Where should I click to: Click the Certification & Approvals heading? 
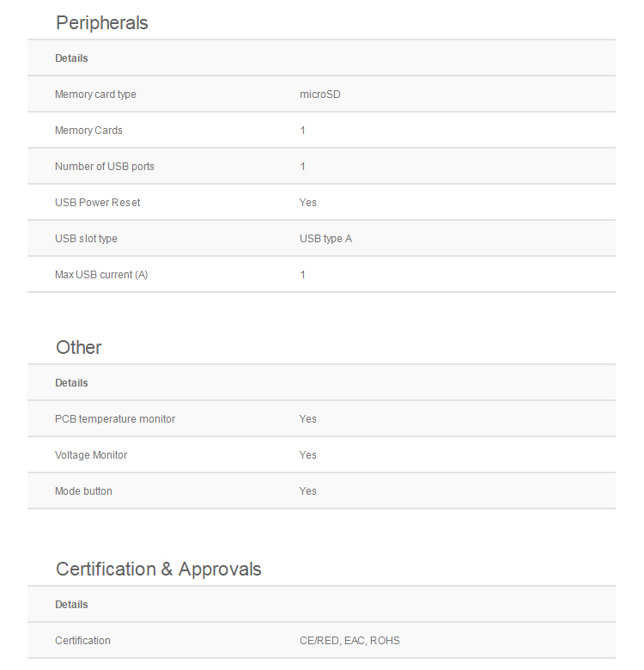click(x=159, y=569)
